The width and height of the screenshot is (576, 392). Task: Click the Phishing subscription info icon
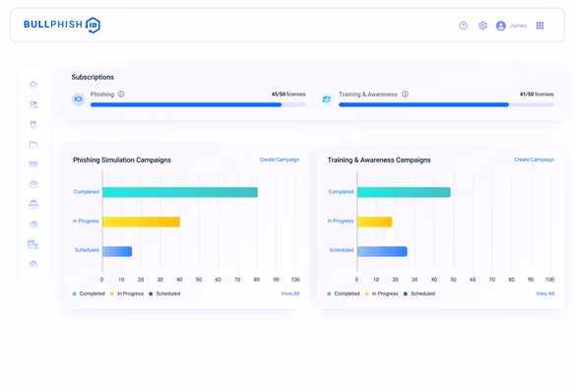(x=121, y=94)
